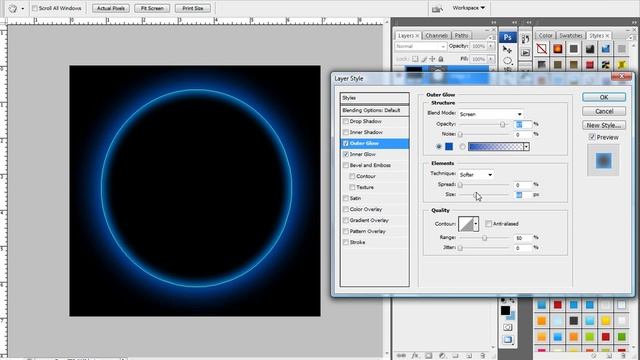
Task: Open the tool preset picker arrow
Action: 22,9
